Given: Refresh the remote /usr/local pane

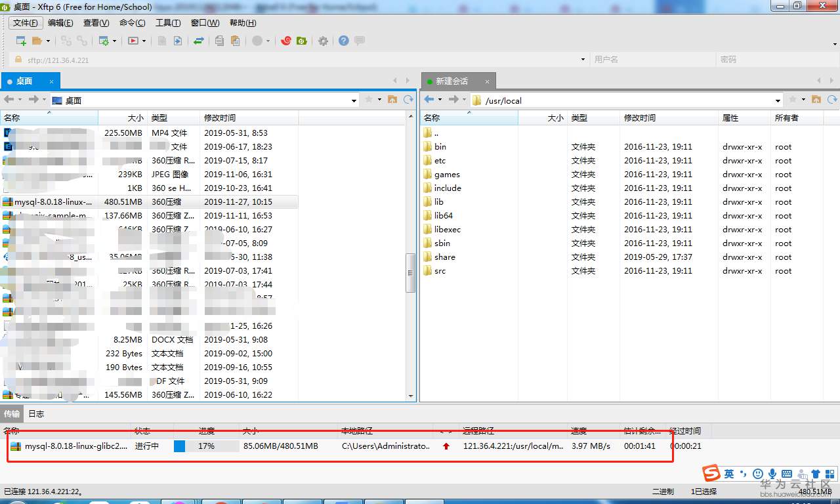Looking at the screenshot, I should point(832,100).
